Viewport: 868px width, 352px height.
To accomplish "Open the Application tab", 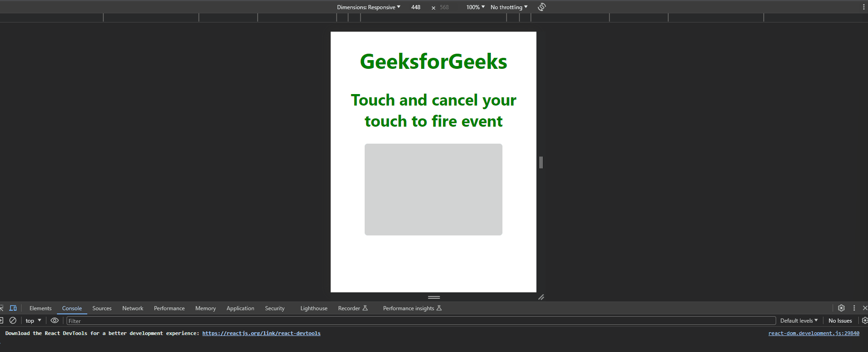I will point(240,308).
